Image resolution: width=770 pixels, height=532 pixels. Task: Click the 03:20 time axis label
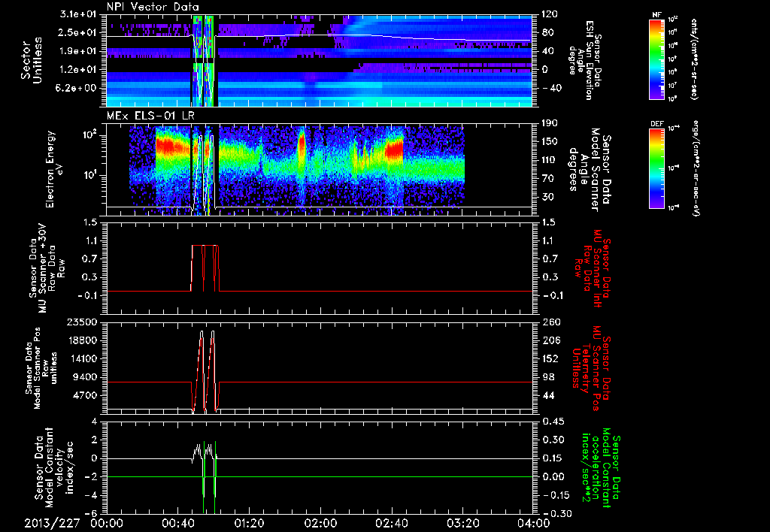(462, 521)
